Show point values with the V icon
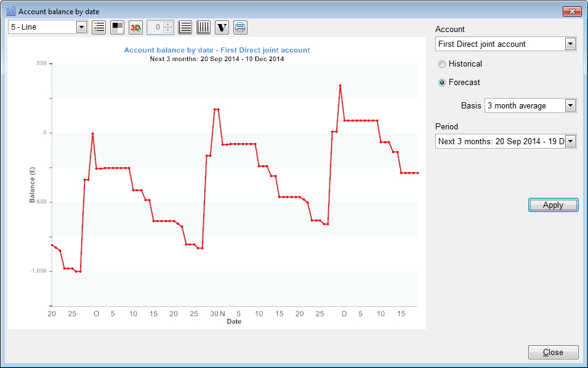The image size is (588, 368). [x=222, y=27]
